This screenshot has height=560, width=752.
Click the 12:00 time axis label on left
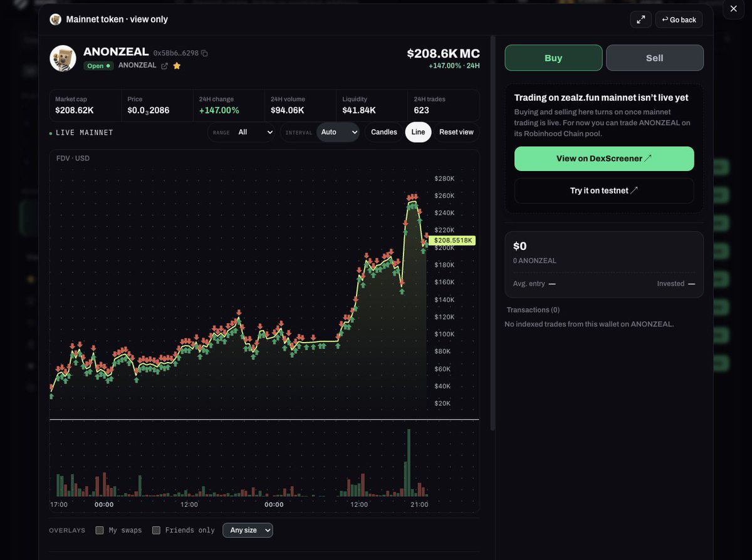coord(189,504)
